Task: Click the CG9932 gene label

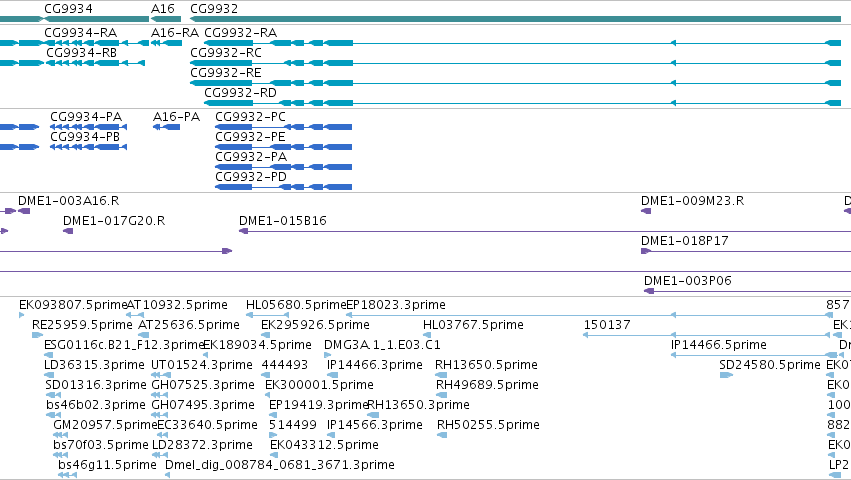Action: pos(214,9)
